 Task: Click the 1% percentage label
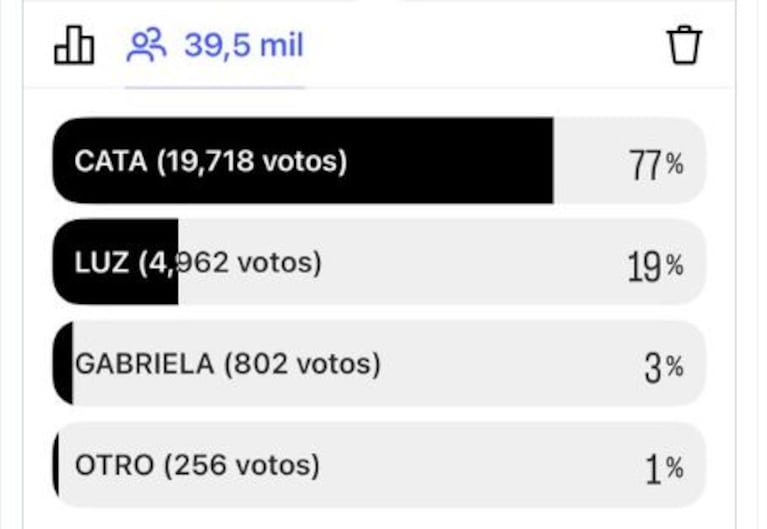coord(664,469)
